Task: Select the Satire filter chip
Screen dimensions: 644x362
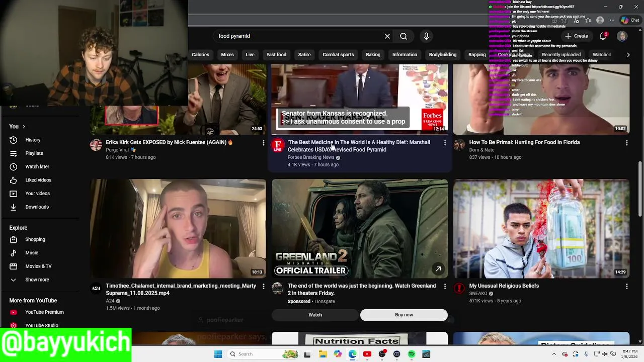Action: [x=304, y=55]
